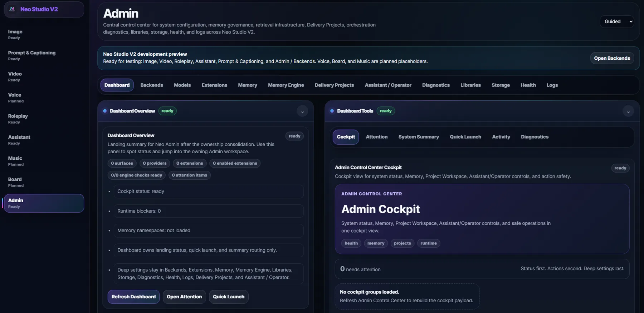The height and width of the screenshot is (313, 644).
Task: Select the Cockpit sub-tab
Action: tap(346, 137)
